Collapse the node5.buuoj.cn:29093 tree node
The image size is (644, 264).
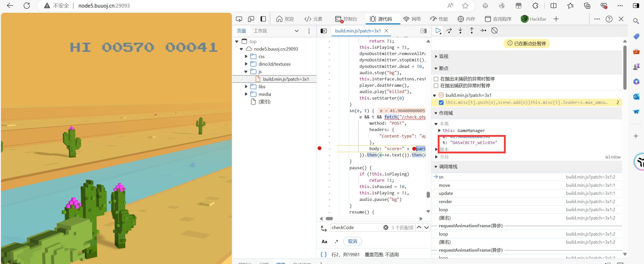point(241,49)
